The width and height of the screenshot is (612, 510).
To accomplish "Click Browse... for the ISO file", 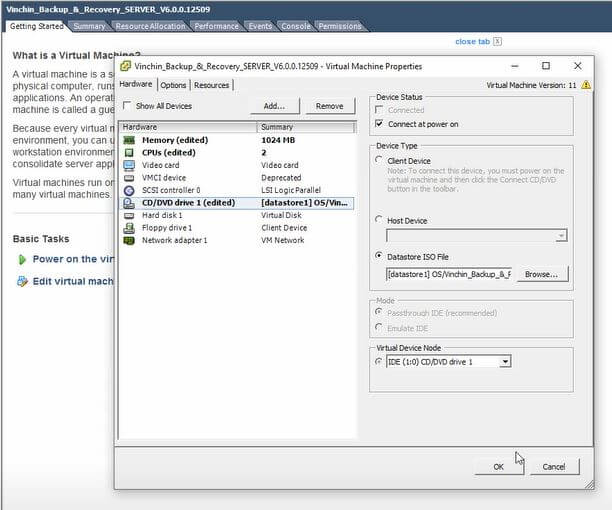I will [542, 274].
